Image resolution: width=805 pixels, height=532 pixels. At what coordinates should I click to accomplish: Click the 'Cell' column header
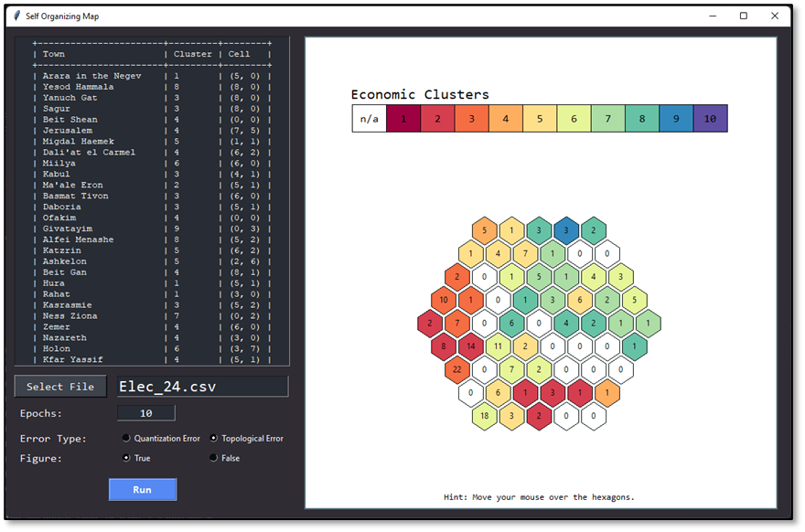(240, 54)
